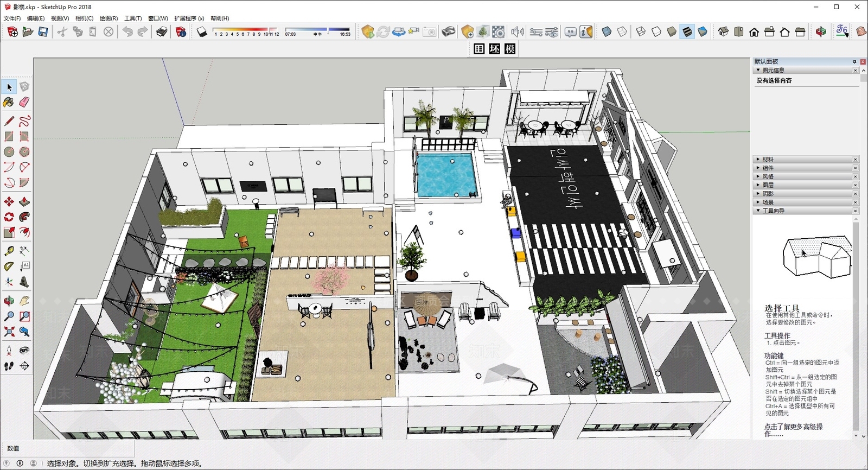Pick the Line pencil tool

9,120
